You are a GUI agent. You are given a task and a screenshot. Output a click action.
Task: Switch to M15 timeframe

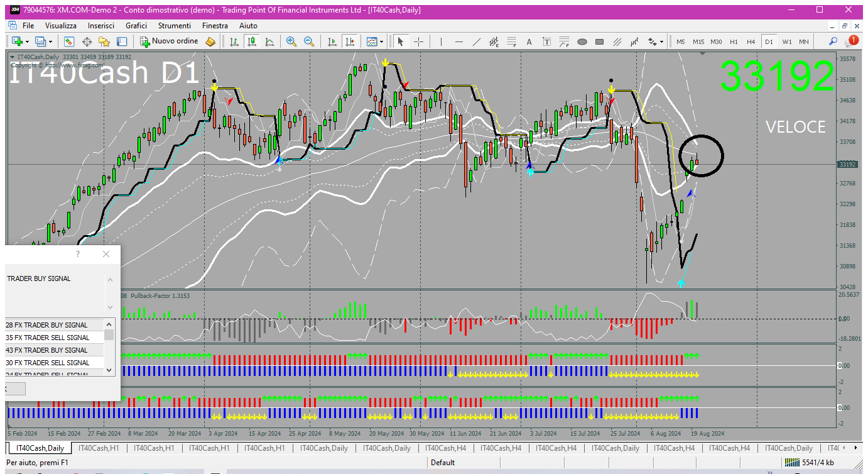click(x=698, y=41)
